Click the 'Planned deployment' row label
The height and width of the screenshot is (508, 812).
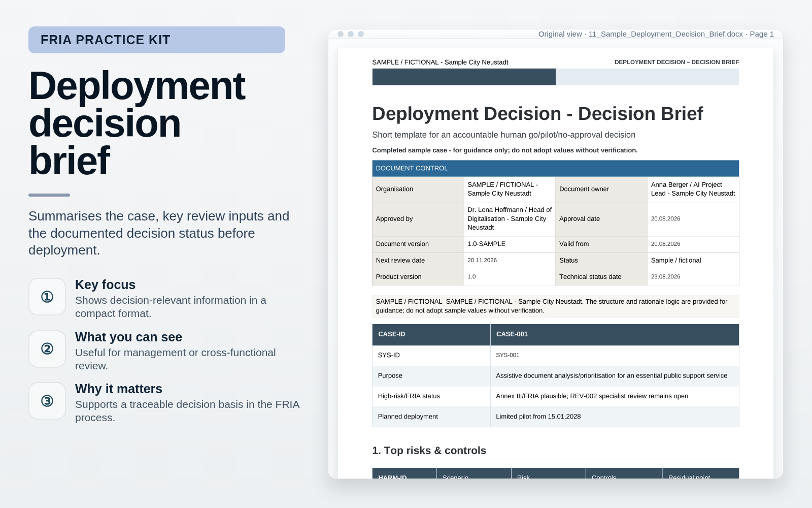pos(431,417)
